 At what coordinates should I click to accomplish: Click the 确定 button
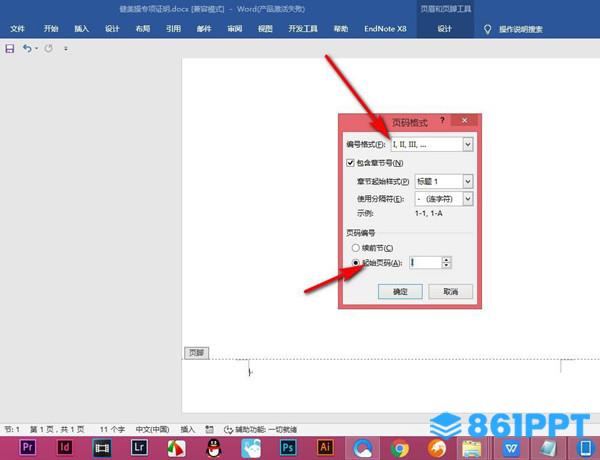tap(400, 292)
